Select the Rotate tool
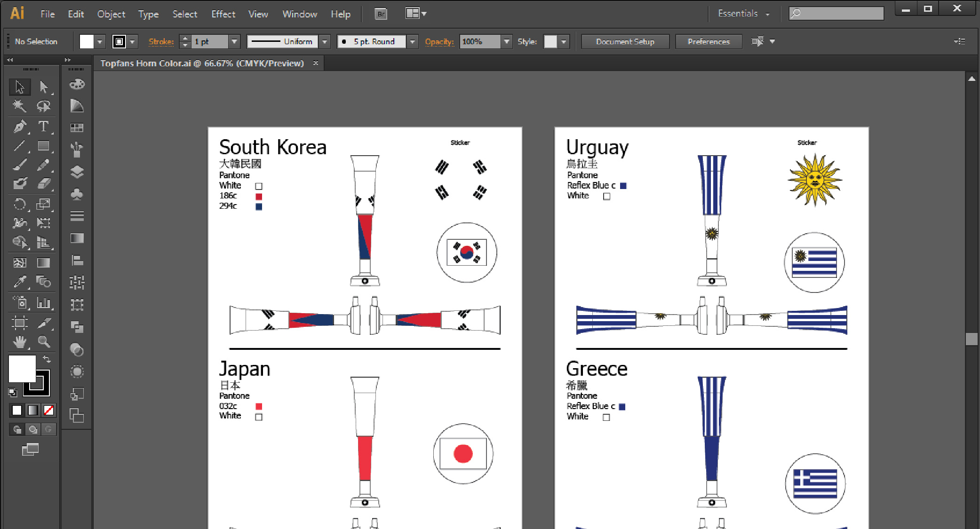980x529 pixels. (20, 204)
